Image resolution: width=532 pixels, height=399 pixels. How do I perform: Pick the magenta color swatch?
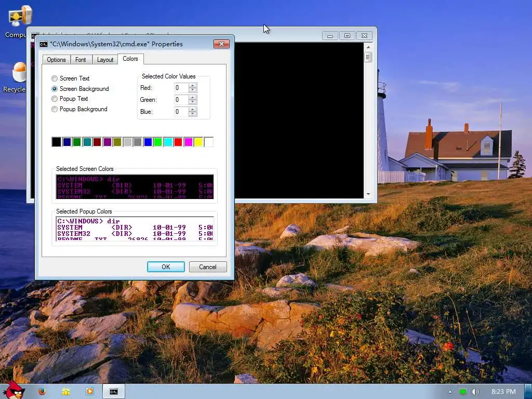(188, 142)
